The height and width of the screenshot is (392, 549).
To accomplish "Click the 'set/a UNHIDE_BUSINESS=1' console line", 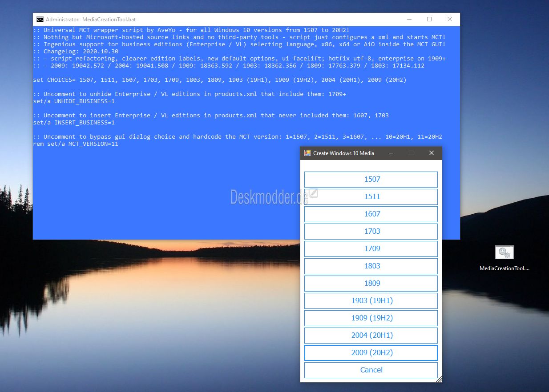I will [74, 101].
